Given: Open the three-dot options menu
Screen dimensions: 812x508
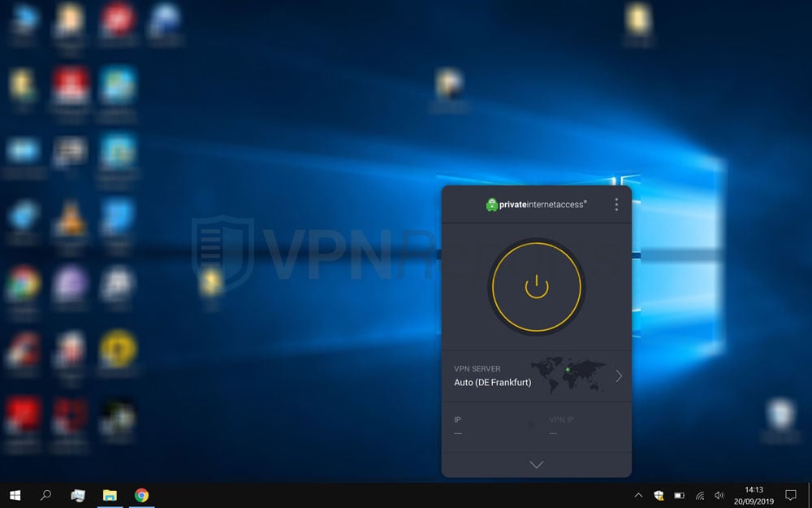Looking at the screenshot, I should (616, 205).
